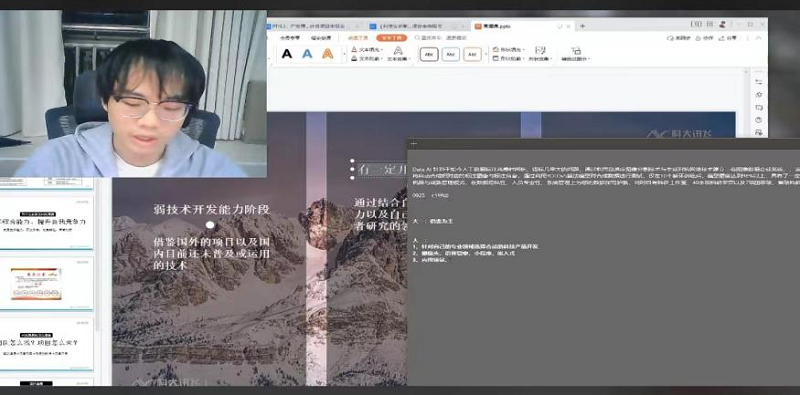Image resolution: width=800 pixels, height=395 pixels.
Task: Click the slide heading 弱技术开发能力阶段
Action: [x=212, y=209]
